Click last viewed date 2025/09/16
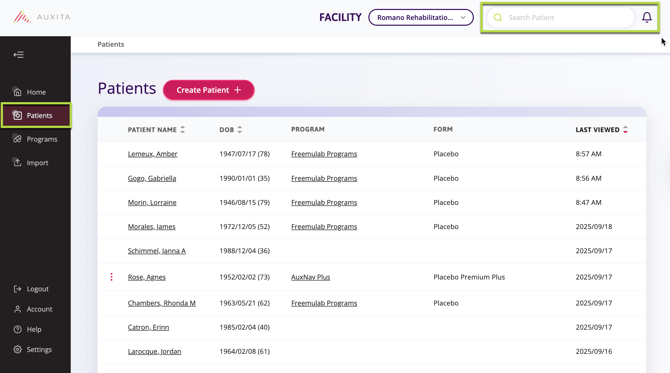The image size is (670, 373). coord(594,351)
